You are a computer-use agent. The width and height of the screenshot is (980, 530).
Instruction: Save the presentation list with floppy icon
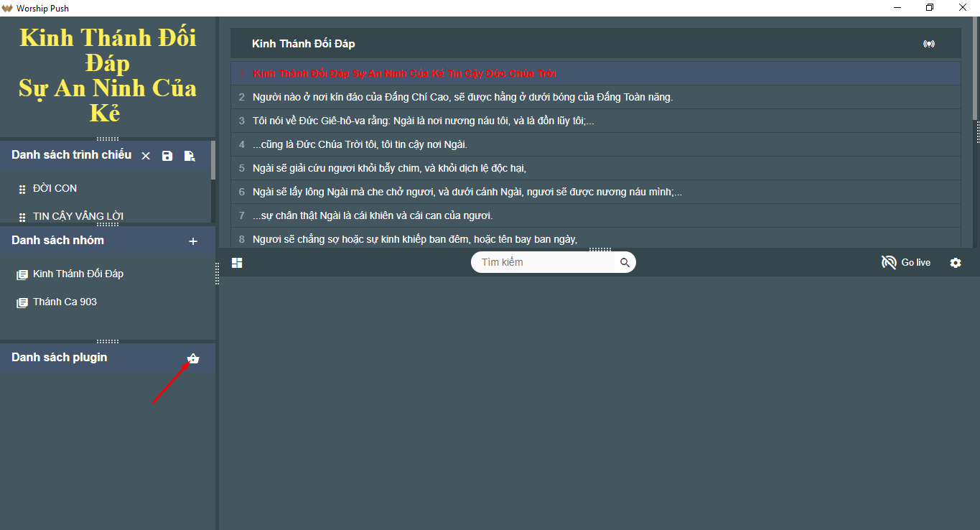[x=167, y=156]
